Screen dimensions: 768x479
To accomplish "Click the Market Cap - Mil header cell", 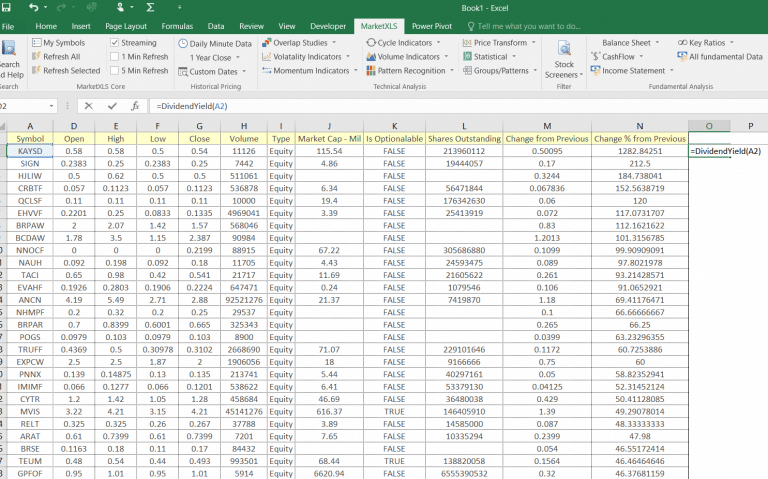I will 329,139.
